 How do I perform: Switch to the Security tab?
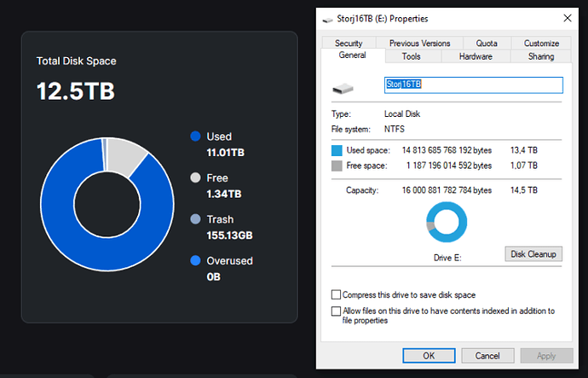coord(349,44)
